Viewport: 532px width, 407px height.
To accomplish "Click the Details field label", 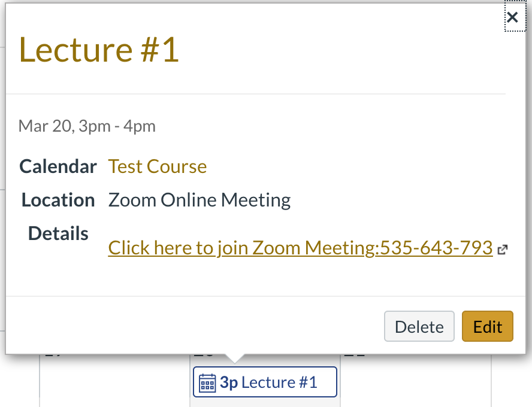I will click(x=58, y=233).
